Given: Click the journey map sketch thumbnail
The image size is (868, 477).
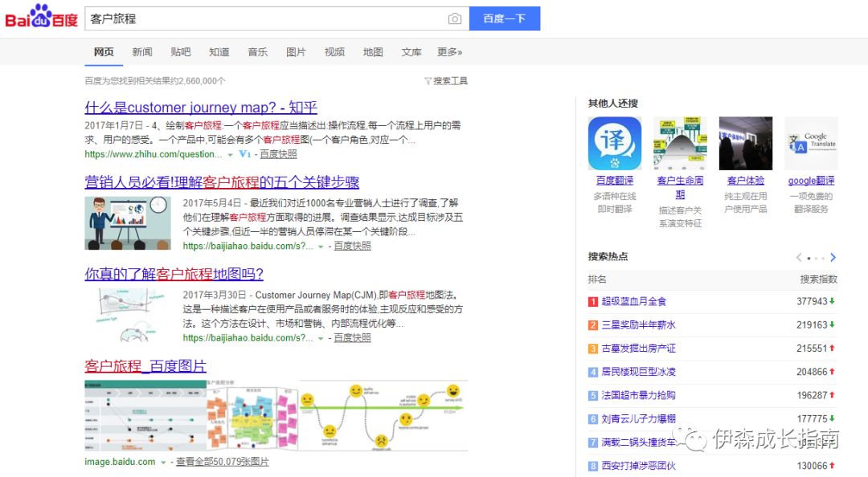Looking at the screenshot, I should [x=128, y=315].
